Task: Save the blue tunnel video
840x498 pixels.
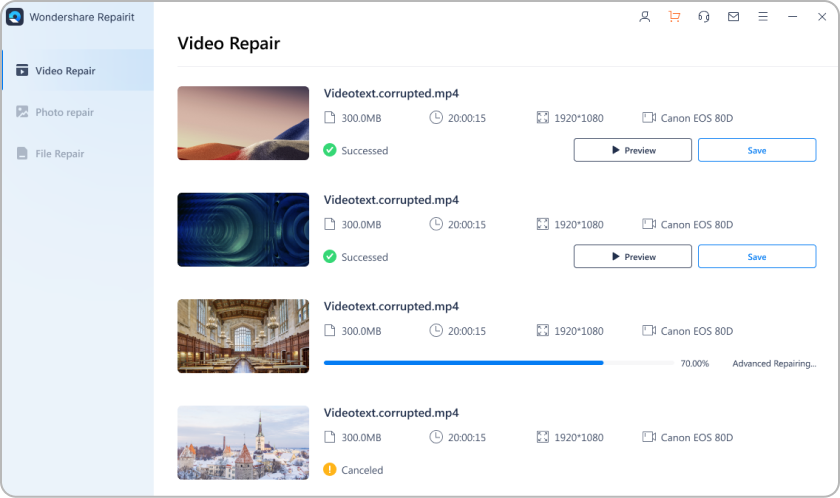Action: tap(757, 256)
